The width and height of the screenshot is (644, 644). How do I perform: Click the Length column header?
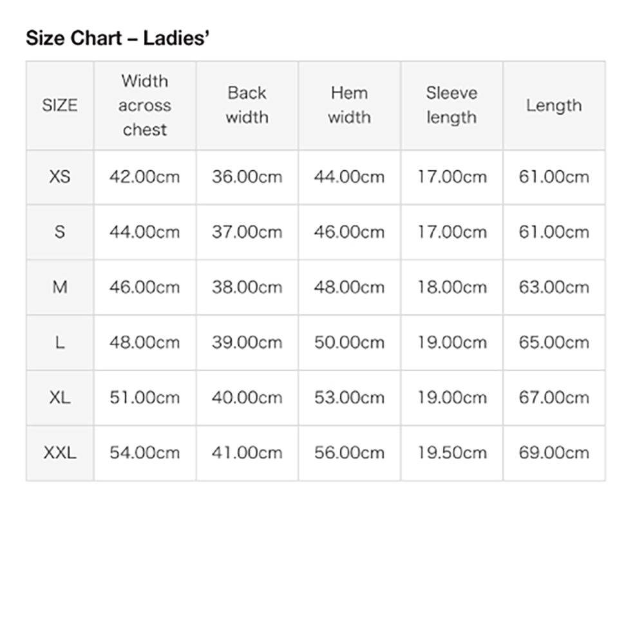pos(554,106)
